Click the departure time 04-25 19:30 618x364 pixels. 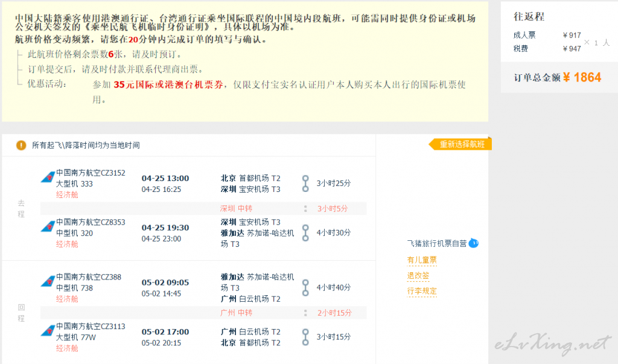165,228
